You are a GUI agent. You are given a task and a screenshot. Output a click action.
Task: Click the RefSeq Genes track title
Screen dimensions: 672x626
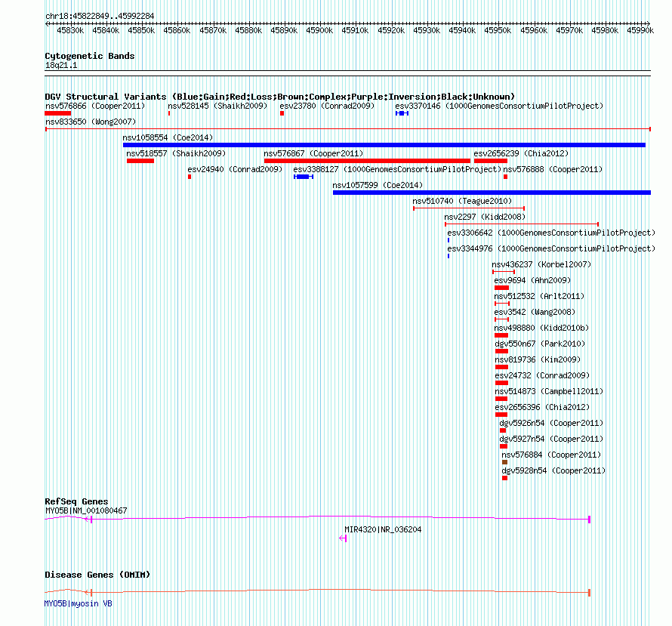(x=76, y=501)
